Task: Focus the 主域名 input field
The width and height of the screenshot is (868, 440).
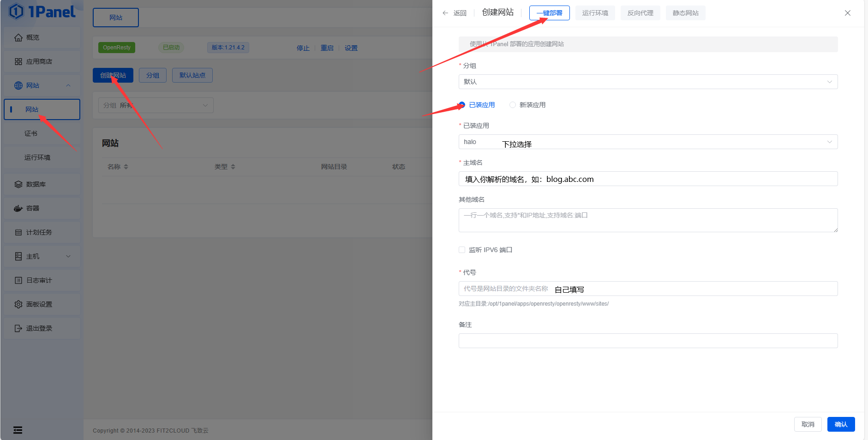Action: (x=648, y=179)
